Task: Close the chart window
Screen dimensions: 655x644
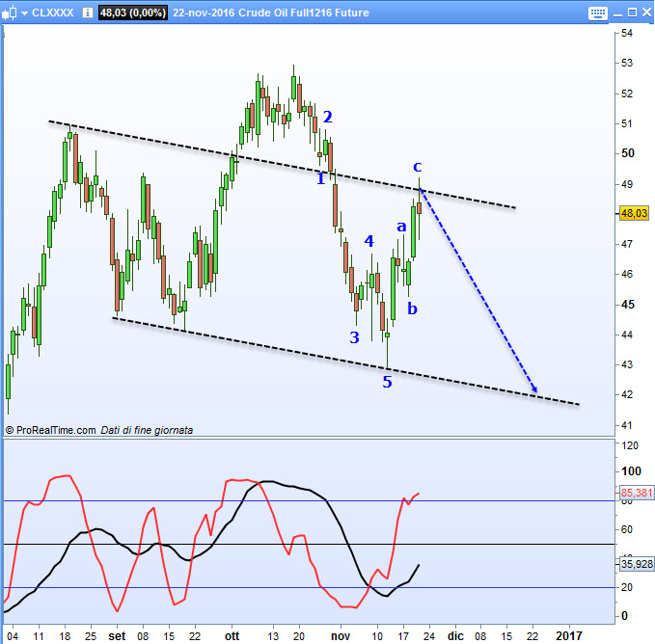Action: click(x=646, y=13)
